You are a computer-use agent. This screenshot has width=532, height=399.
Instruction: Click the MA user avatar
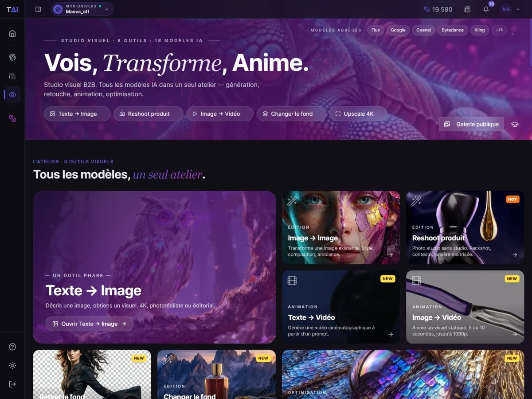pyautogui.click(x=506, y=9)
